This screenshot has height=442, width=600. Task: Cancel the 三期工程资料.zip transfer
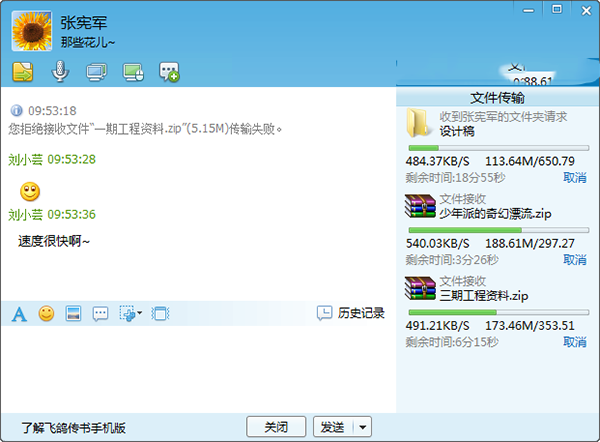click(575, 342)
